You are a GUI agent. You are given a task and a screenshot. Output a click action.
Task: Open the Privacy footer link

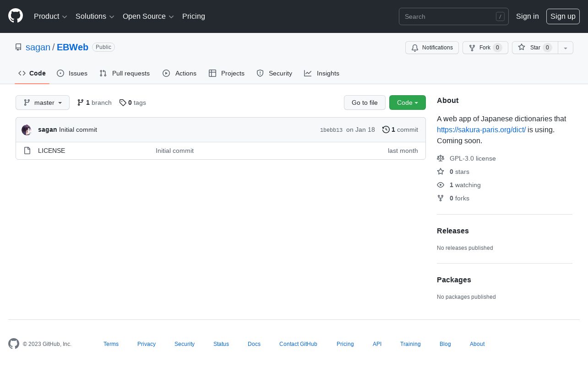coord(147,344)
